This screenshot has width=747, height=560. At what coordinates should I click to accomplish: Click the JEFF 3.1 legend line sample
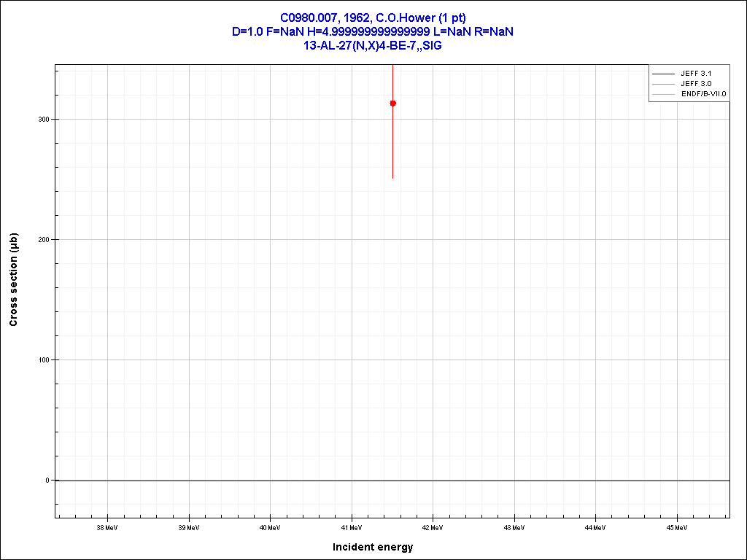coord(664,74)
